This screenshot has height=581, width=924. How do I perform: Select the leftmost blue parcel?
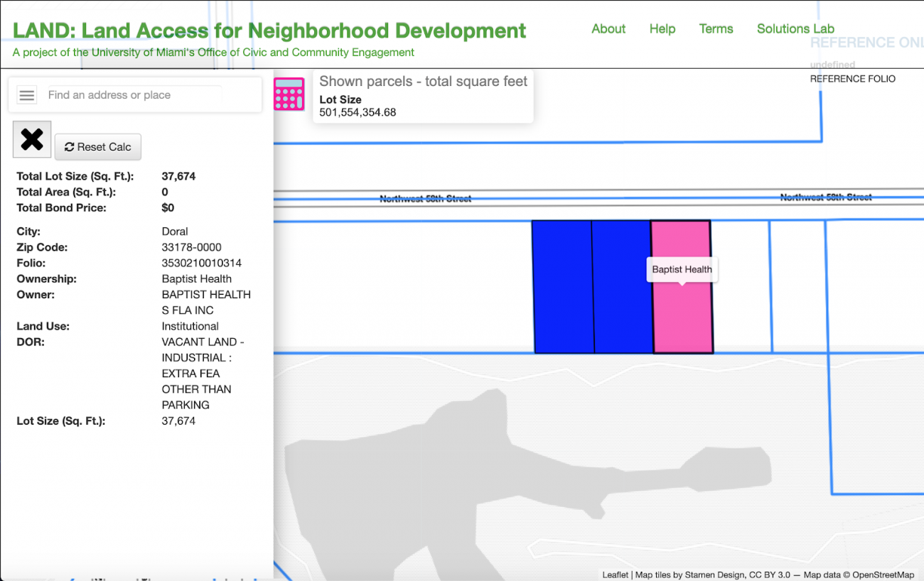(x=563, y=286)
